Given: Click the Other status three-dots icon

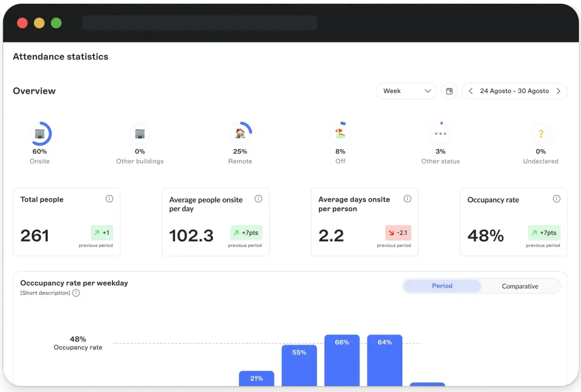Looking at the screenshot, I should (441, 134).
